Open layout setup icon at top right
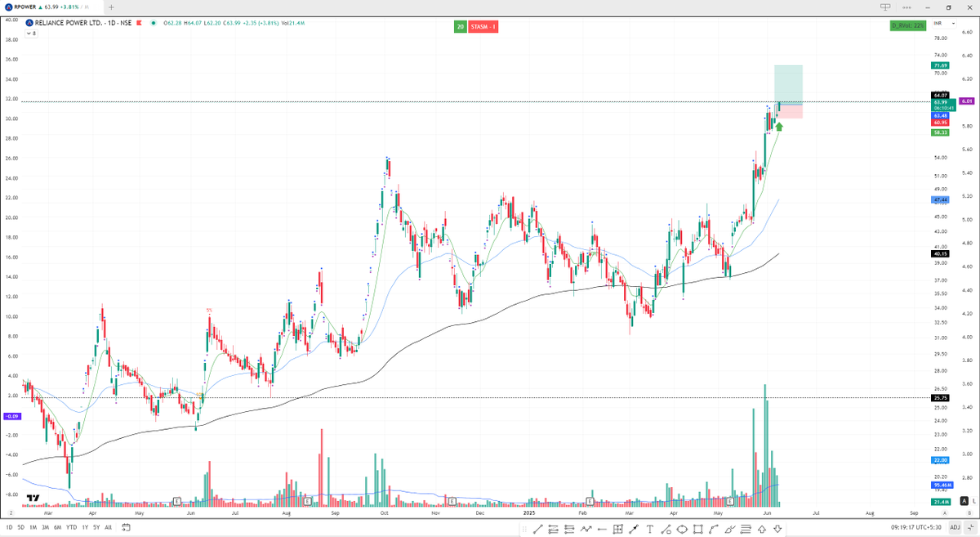This screenshot has width=980, height=537. (884, 7)
